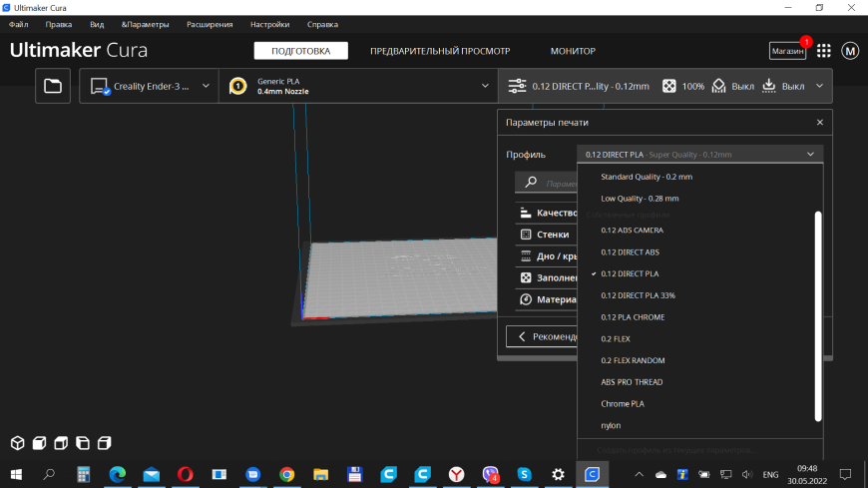868x488 pixels.
Task: Click the Материал category icon
Action: pyautogui.click(x=526, y=299)
